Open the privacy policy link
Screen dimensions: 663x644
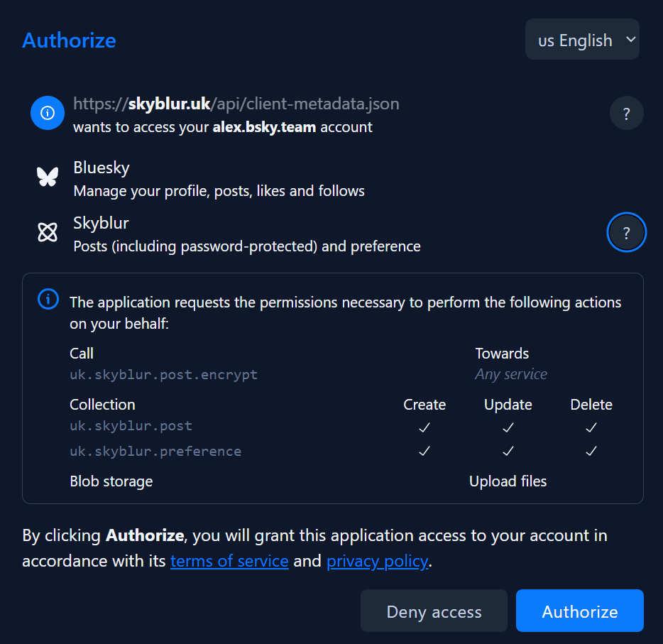[377, 562]
